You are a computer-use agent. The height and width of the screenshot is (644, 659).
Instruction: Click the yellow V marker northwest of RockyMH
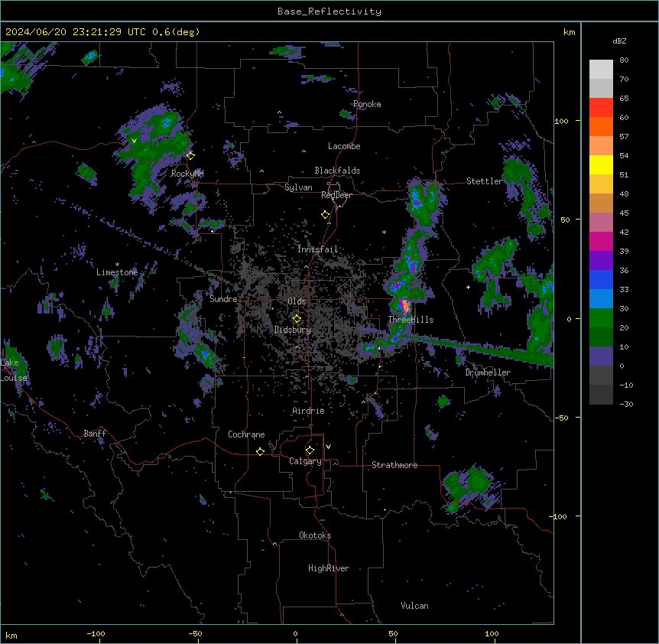pyautogui.click(x=134, y=141)
